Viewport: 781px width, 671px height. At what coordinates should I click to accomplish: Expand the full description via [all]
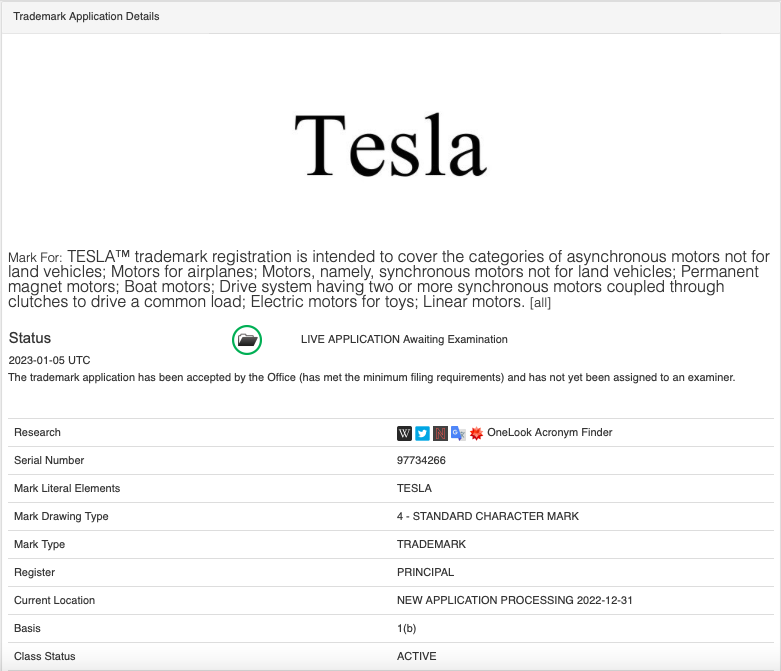click(540, 303)
